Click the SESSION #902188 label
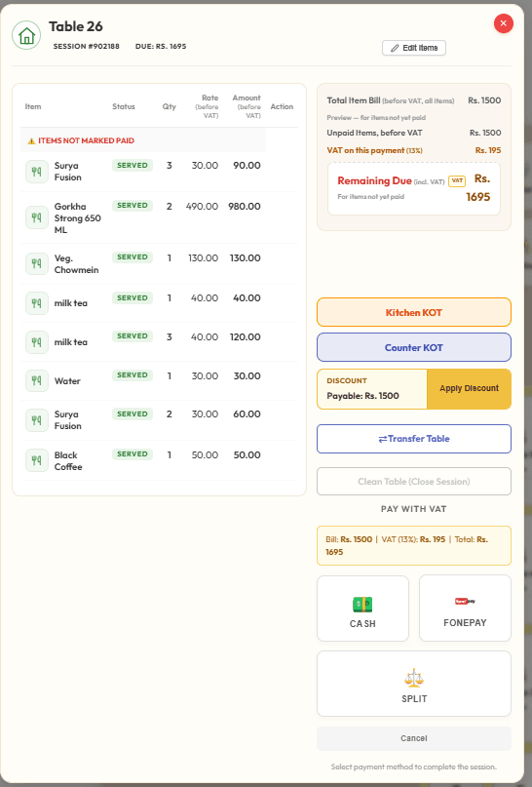Screen dimensions: 532x787 click(87, 46)
